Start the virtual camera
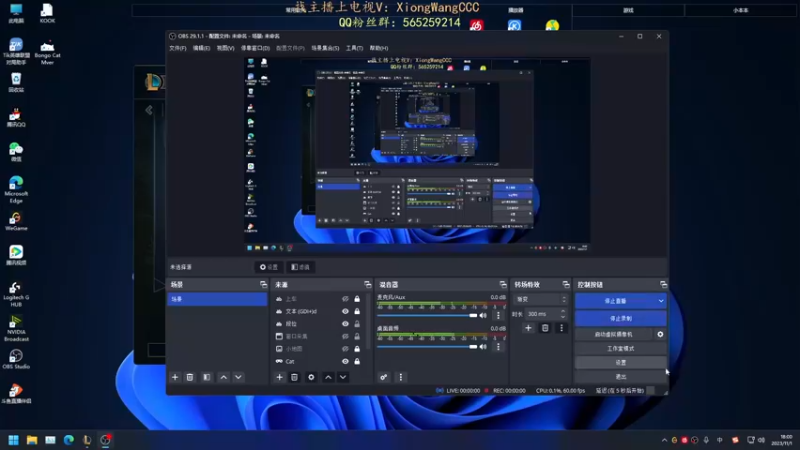This screenshot has width=800, height=450. [x=614, y=334]
